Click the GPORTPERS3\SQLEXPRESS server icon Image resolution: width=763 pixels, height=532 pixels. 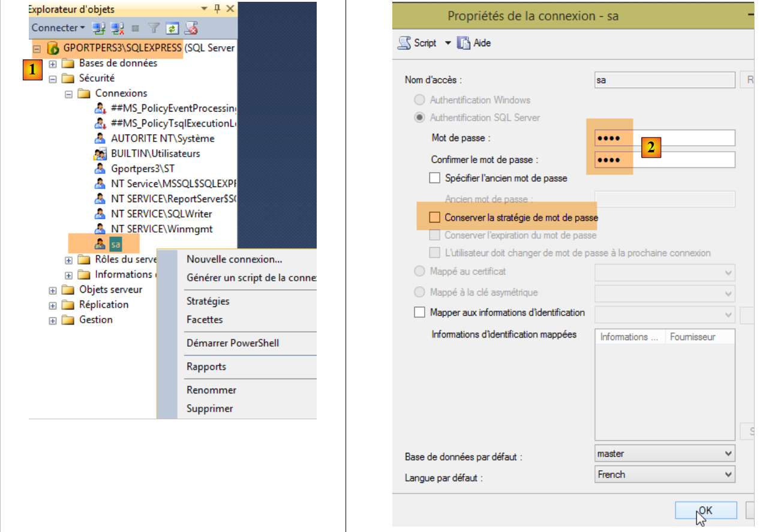tap(53, 48)
